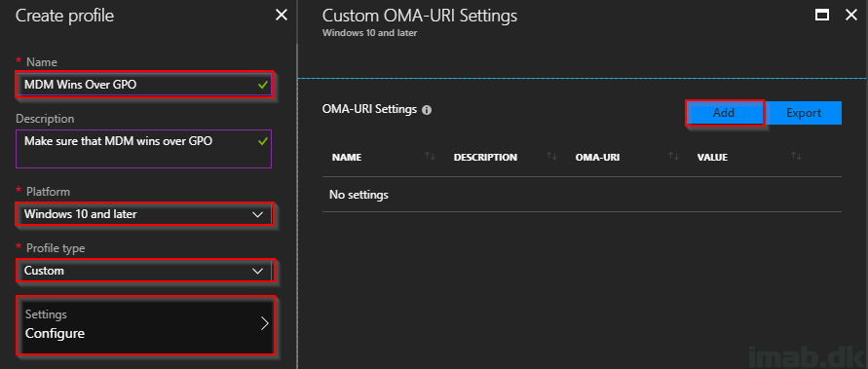Focus the Description text box
This screenshot has width=868, height=369.
(144, 148)
